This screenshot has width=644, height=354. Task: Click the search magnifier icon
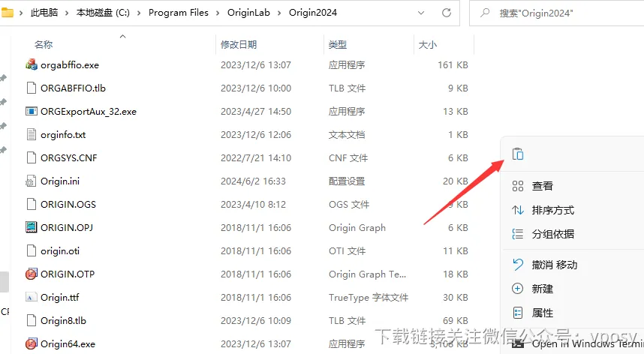tap(485, 13)
